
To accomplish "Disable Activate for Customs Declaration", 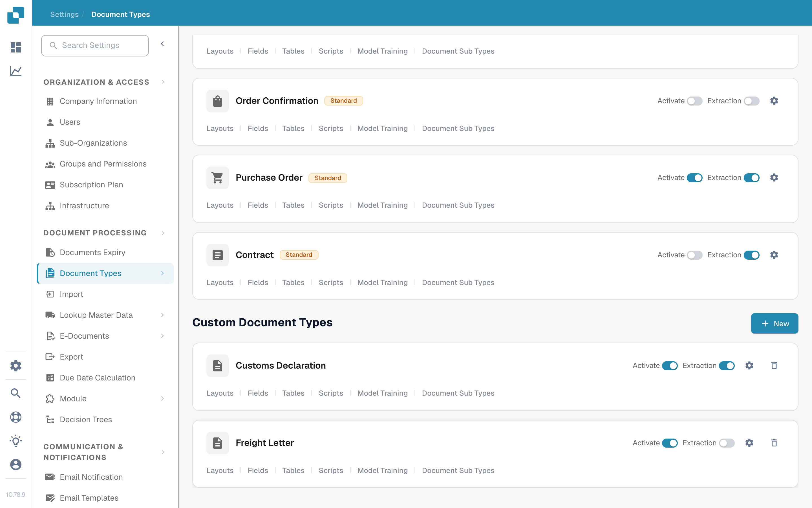I will (670, 365).
